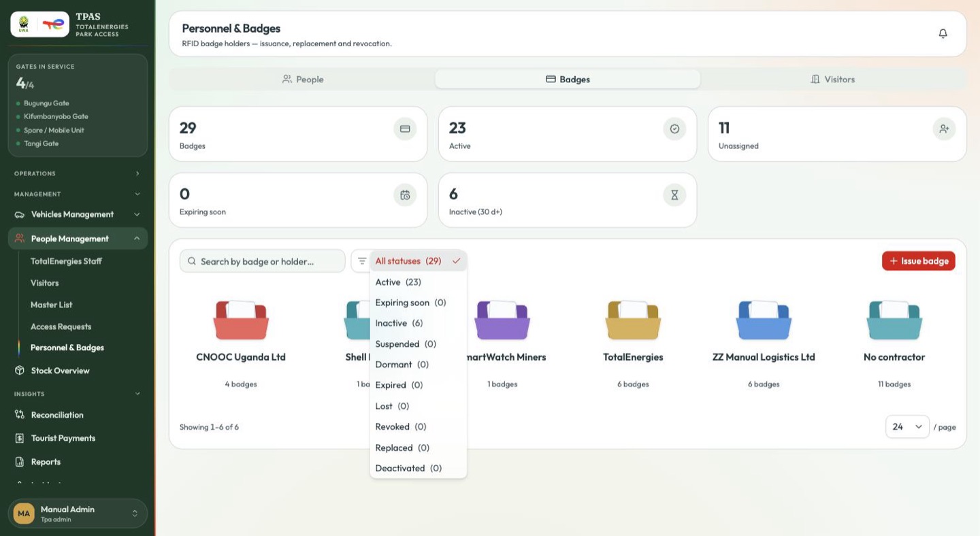
Task: Click the 11 Unassigned stat card
Action: point(837,134)
